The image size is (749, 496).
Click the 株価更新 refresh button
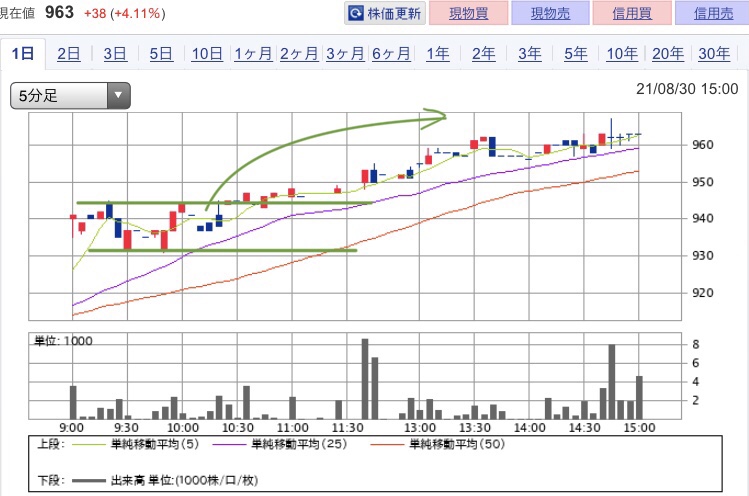(385, 13)
